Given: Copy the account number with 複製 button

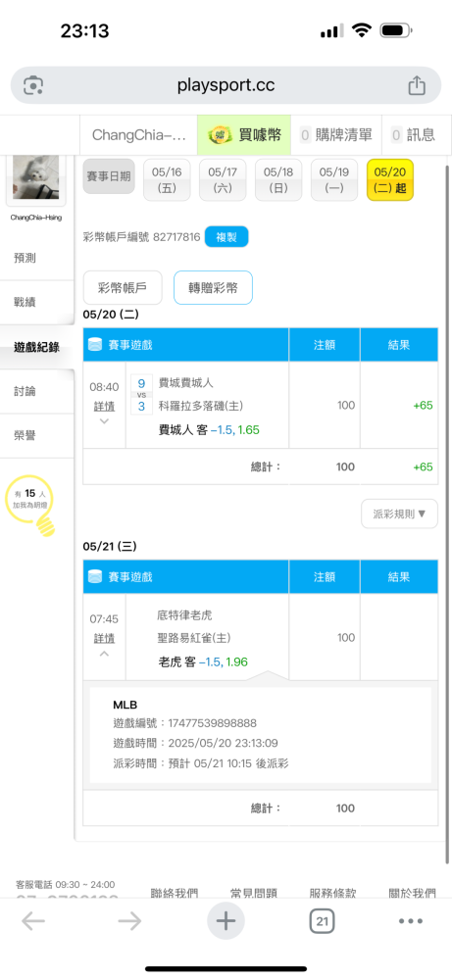Looking at the screenshot, I should pos(226,237).
